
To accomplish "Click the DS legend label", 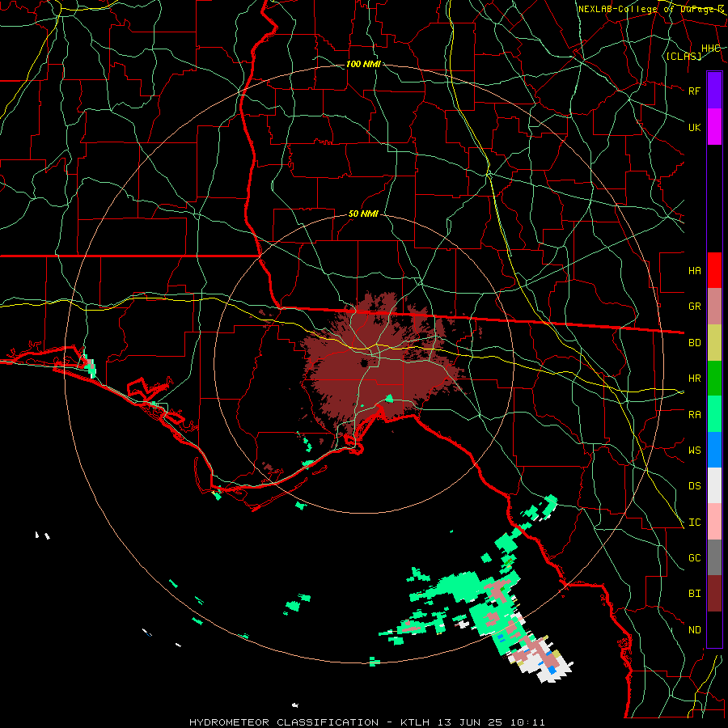I will click(694, 486).
